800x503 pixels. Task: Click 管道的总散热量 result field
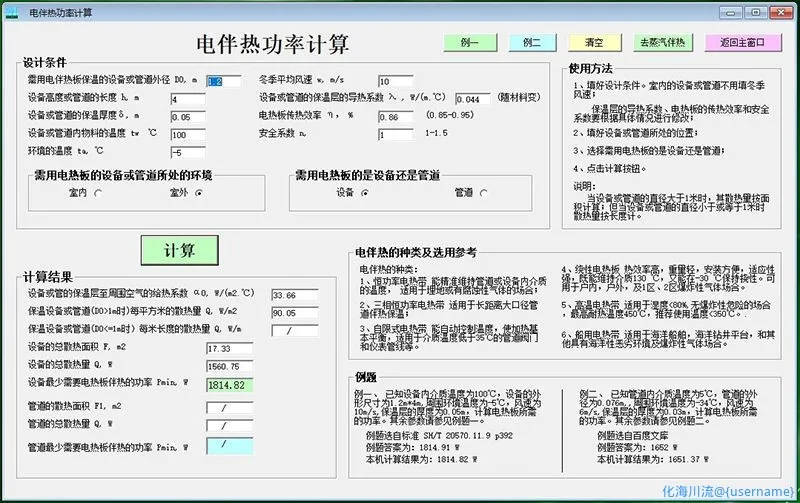tap(230, 425)
